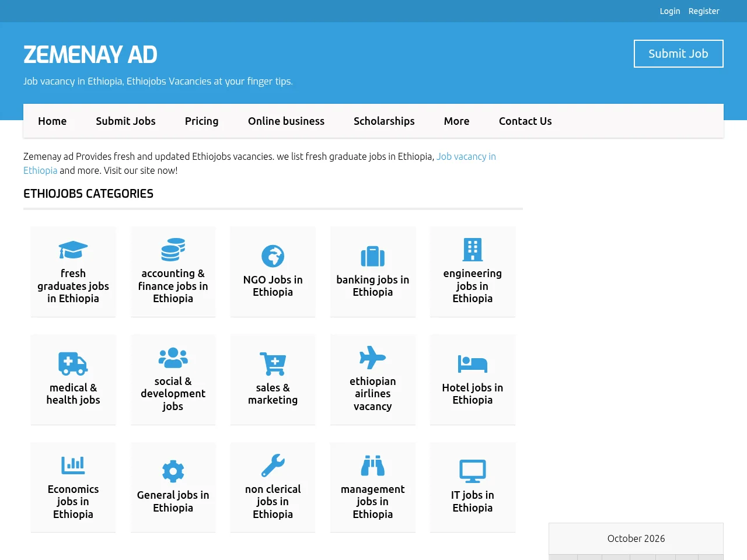Open the Scholarships menu item
The image size is (747, 560).
point(384,121)
